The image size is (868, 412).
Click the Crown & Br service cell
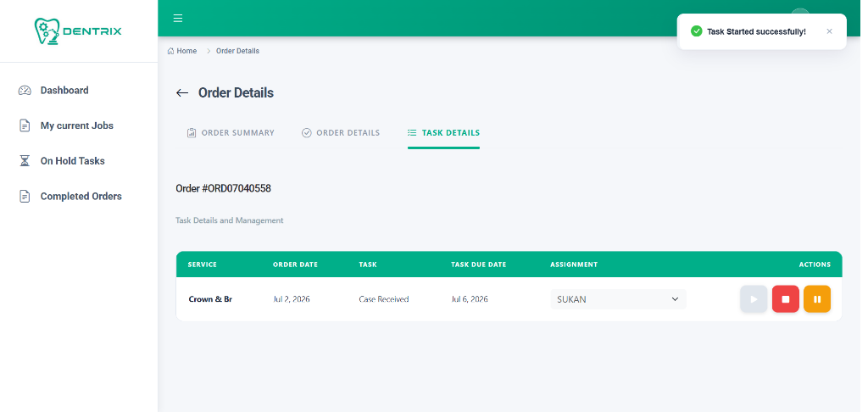coord(210,299)
